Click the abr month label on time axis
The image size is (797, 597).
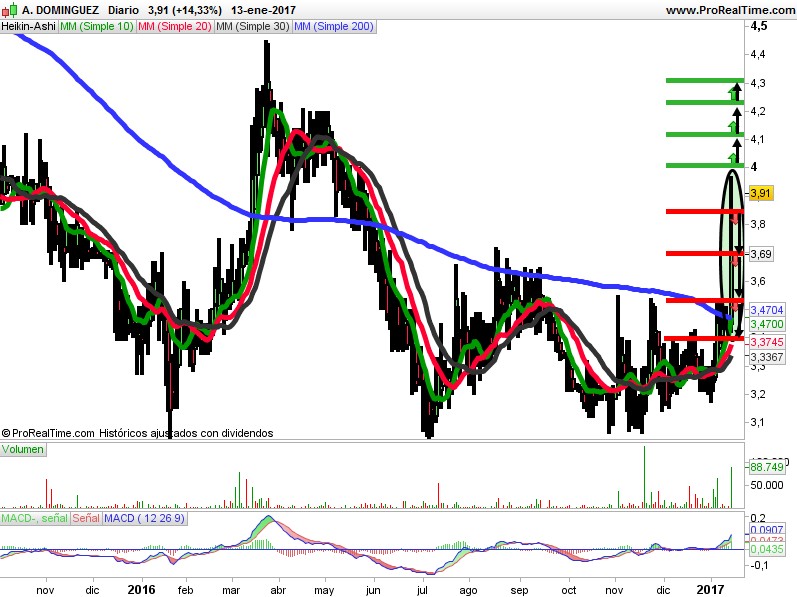click(x=278, y=590)
